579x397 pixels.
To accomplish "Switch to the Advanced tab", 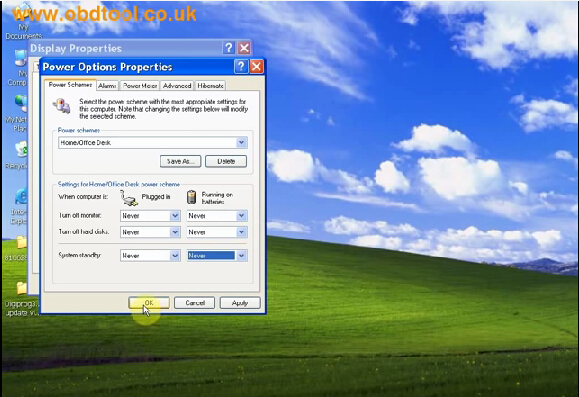I will coord(177,86).
